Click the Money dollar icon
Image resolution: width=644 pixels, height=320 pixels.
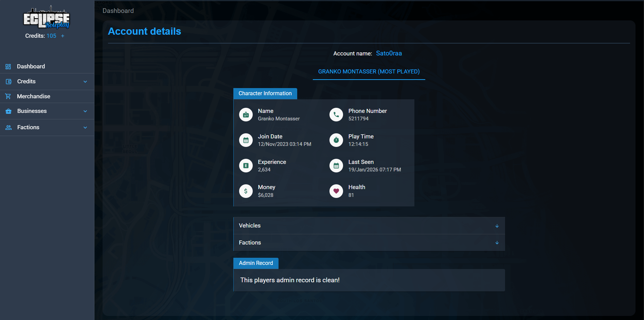click(x=246, y=191)
